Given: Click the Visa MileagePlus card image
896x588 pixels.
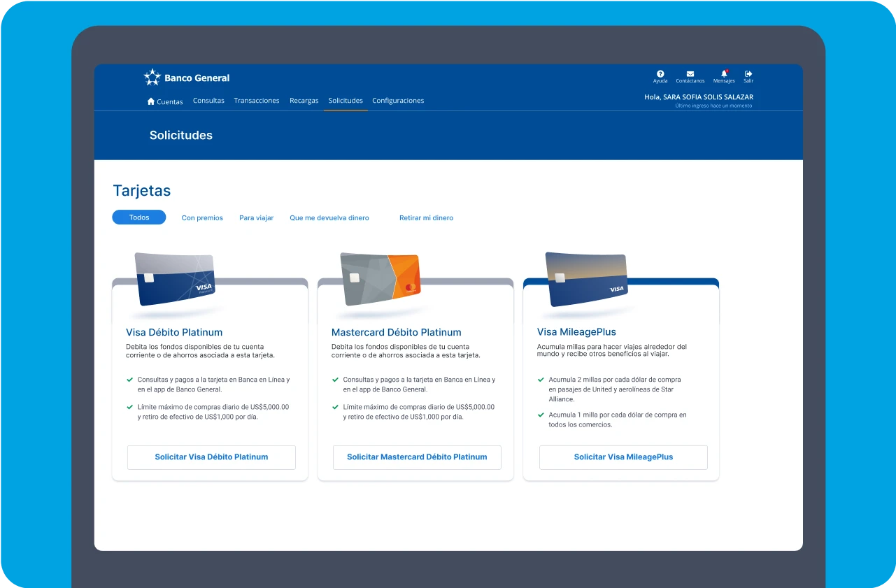Looking at the screenshot, I should [x=586, y=279].
